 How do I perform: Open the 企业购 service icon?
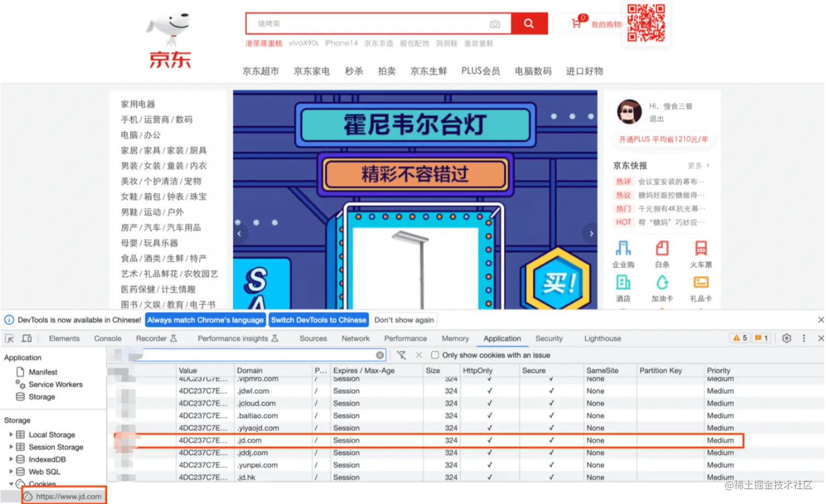623,248
